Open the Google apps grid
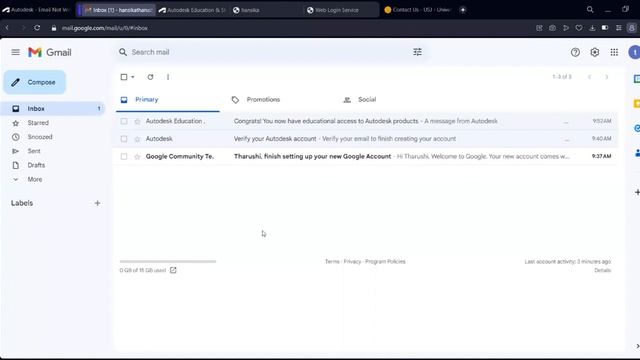The image size is (640, 360). (x=614, y=52)
